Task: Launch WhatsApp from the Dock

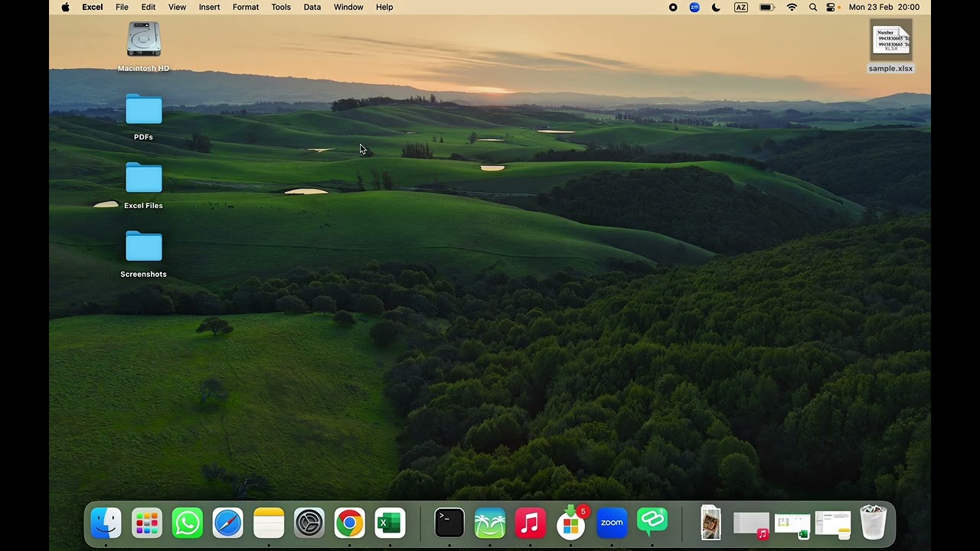Action: click(x=188, y=523)
